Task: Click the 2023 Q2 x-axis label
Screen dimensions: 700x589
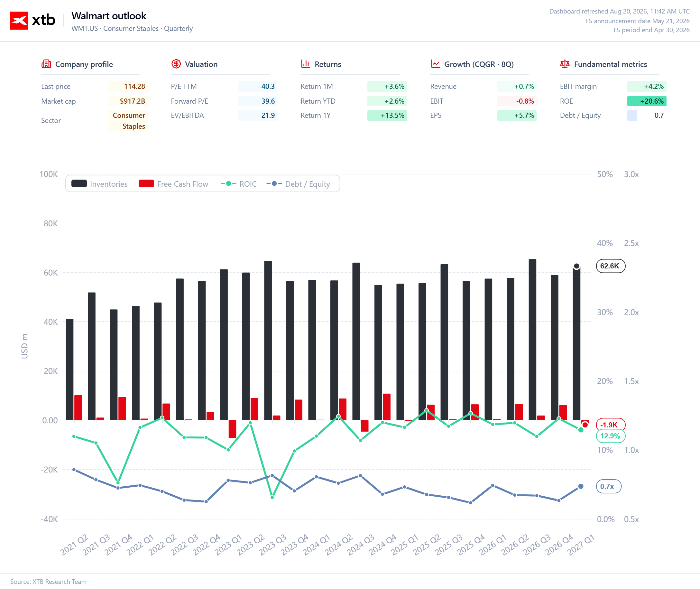Action: (x=251, y=545)
